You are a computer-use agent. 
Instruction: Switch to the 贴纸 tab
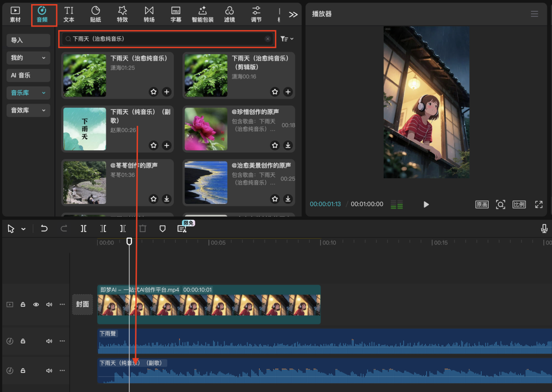(96, 14)
